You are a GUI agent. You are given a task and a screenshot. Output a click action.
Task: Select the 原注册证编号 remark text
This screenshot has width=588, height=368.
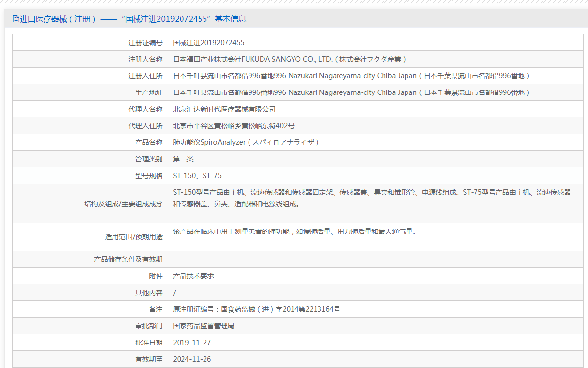coord(257,309)
